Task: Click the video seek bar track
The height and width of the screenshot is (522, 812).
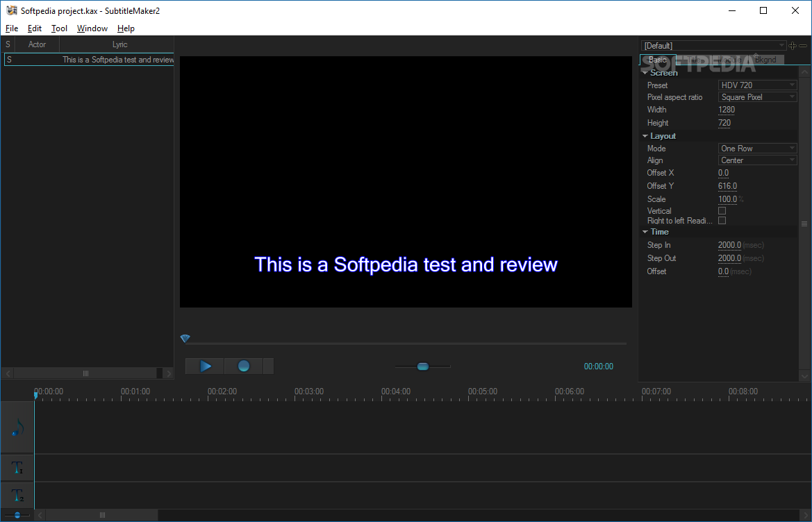Action: click(x=406, y=343)
